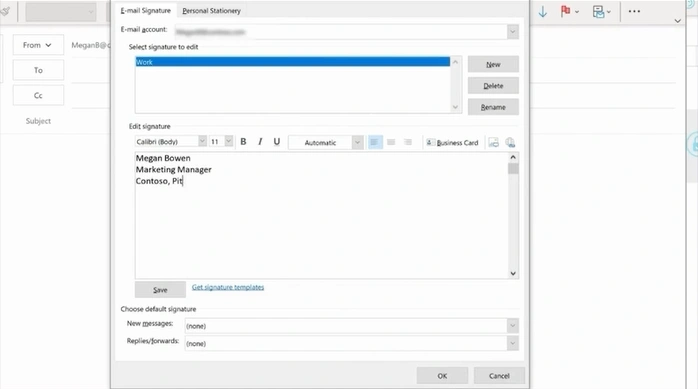This screenshot has width=698, height=389.
Task: Confirm the dialog with OK
Action: coord(442,376)
